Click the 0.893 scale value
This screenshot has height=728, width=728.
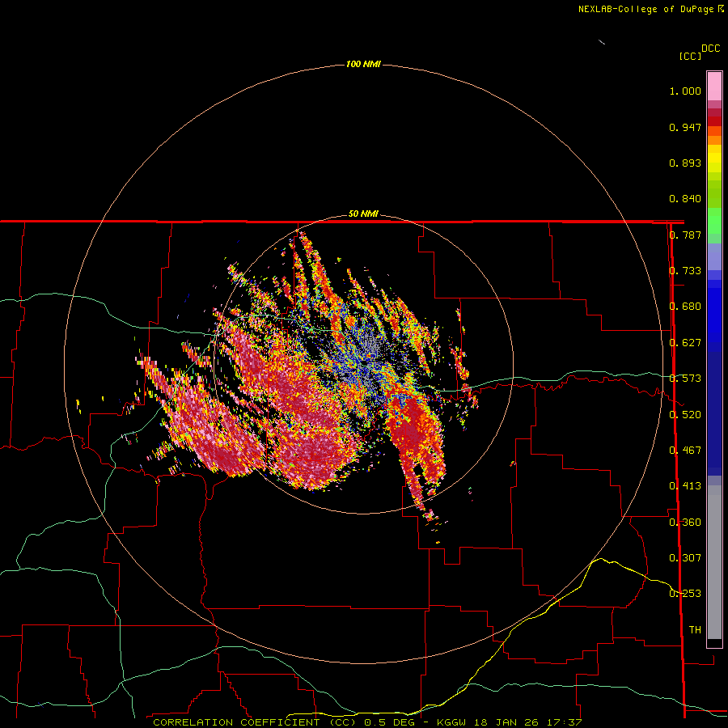point(685,163)
